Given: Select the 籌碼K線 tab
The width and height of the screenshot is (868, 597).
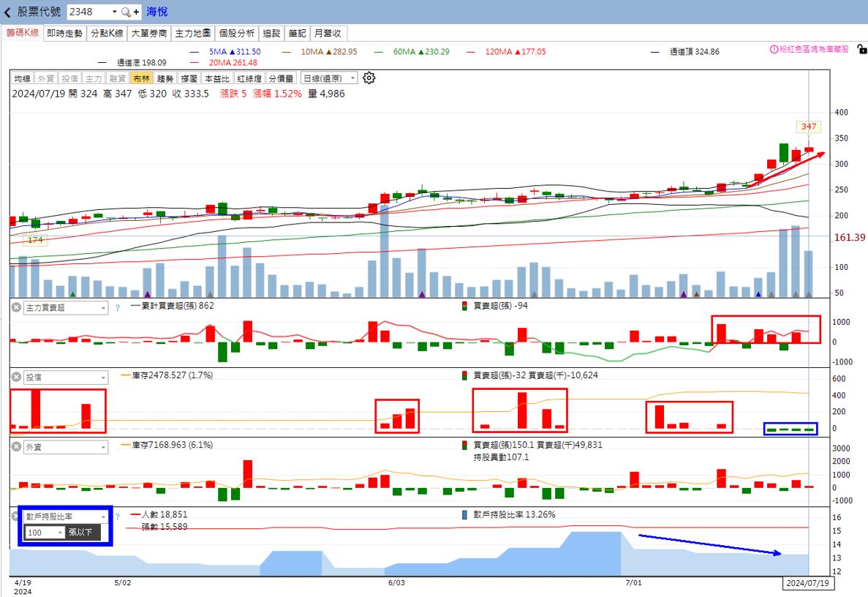Looking at the screenshot, I should 22,33.
